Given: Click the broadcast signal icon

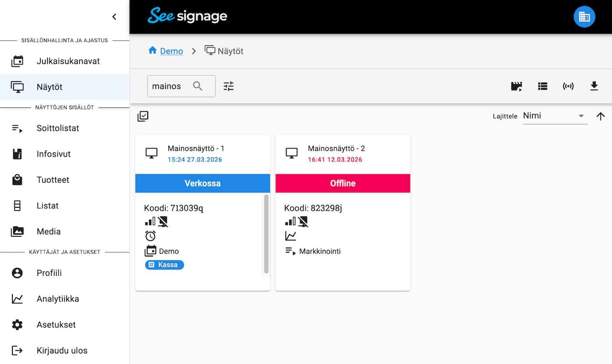Looking at the screenshot, I should pyautogui.click(x=568, y=86).
